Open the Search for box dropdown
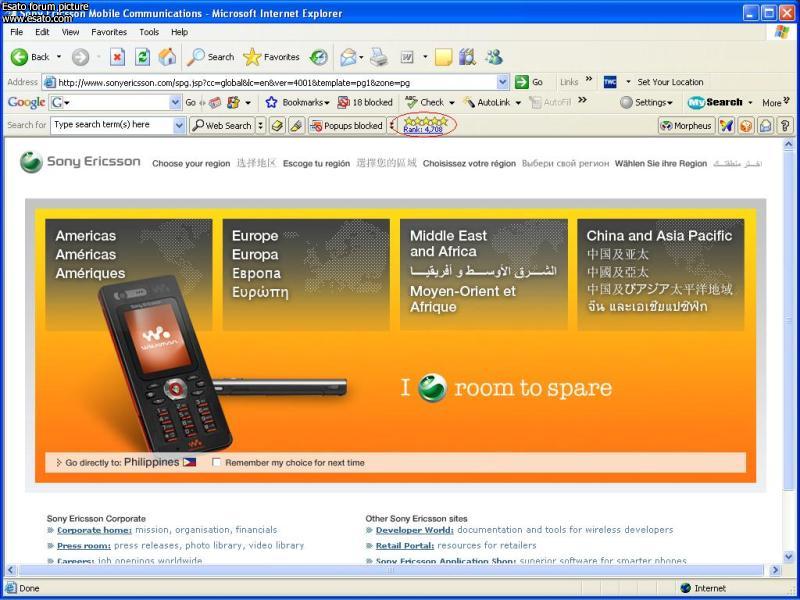 (x=179, y=126)
